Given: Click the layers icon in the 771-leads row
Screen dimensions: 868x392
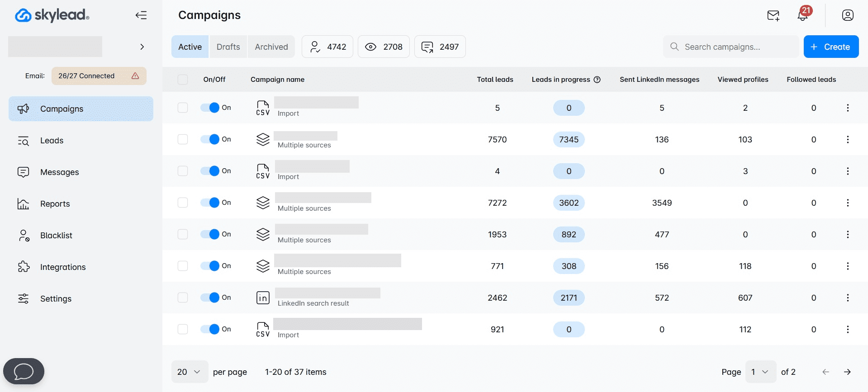Looking at the screenshot, I should [x=263, y=266].
